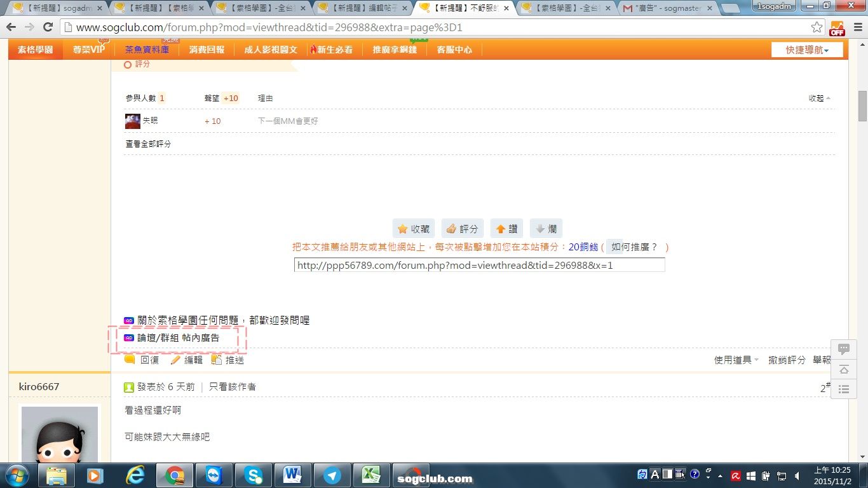Open rater name 失眠 link
This screenshot has width=868, height=488.
click(x=150, y=121)
